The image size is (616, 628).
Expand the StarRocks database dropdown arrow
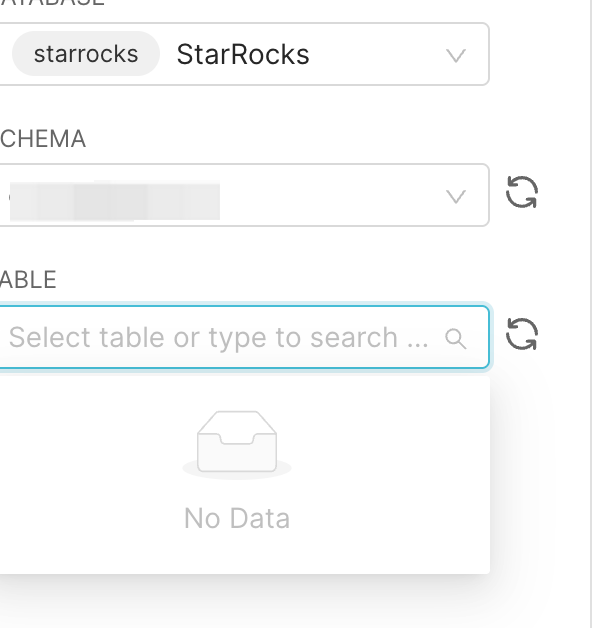456,56
